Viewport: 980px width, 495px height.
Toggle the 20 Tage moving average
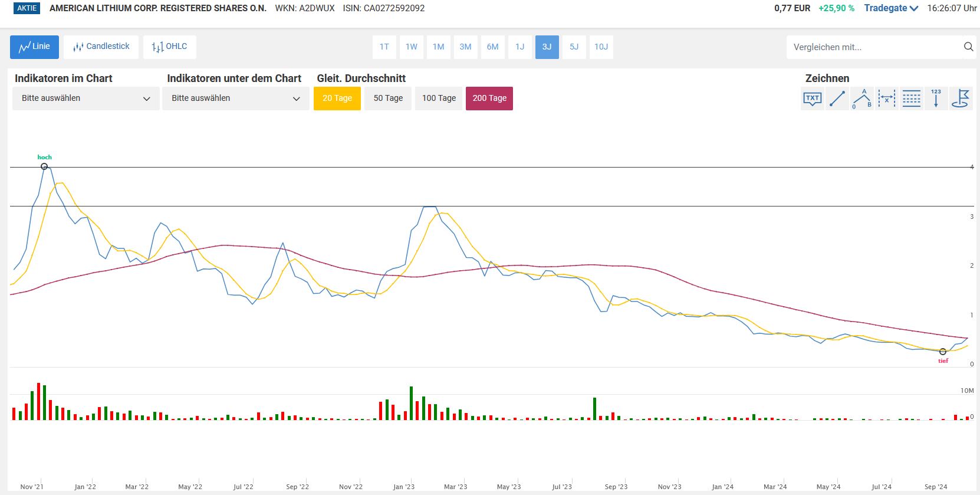pyautogui.click(x=337, y=99)
